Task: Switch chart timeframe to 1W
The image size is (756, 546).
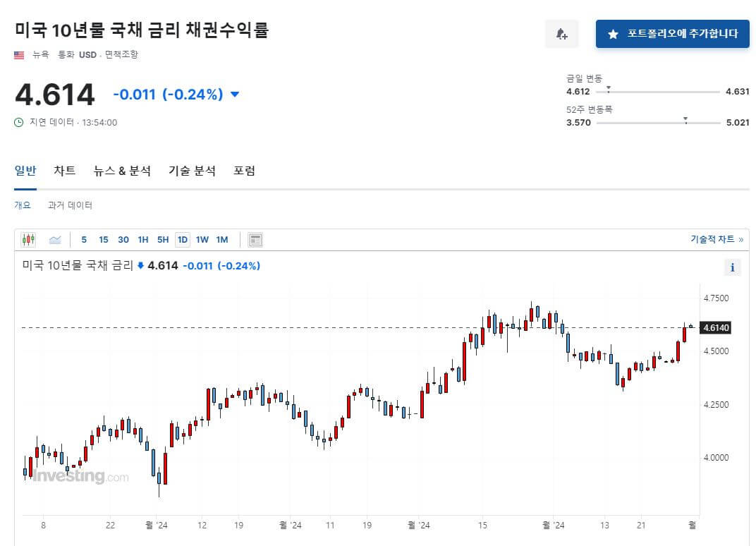Action: click(x=202, y=239)
